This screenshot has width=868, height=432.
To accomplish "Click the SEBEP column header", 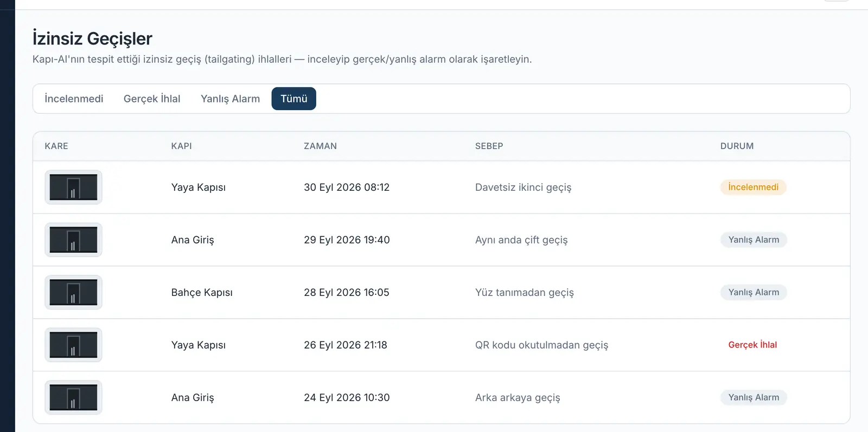I will point(489,146).
